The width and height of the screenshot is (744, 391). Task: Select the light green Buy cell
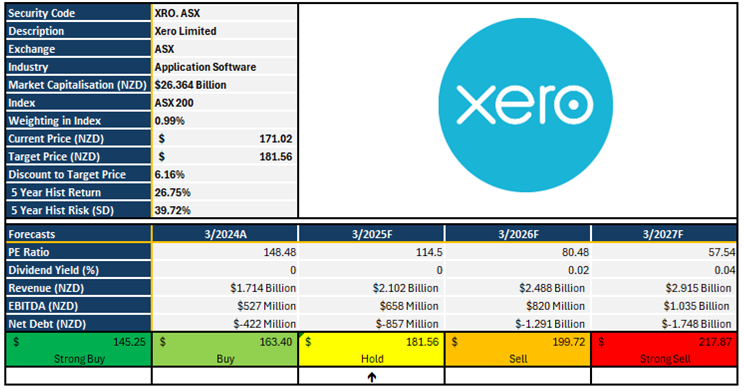(225, 350)
